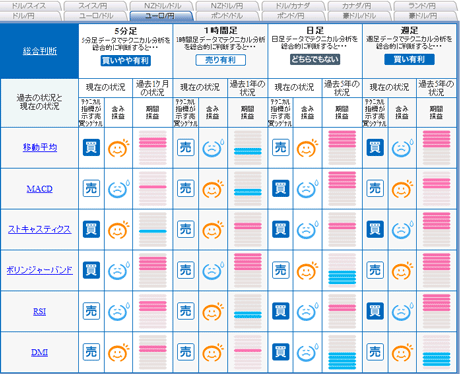Viewport: 460px width, 374px height.
Task: Open the RSI link
Action: (40, 312)
